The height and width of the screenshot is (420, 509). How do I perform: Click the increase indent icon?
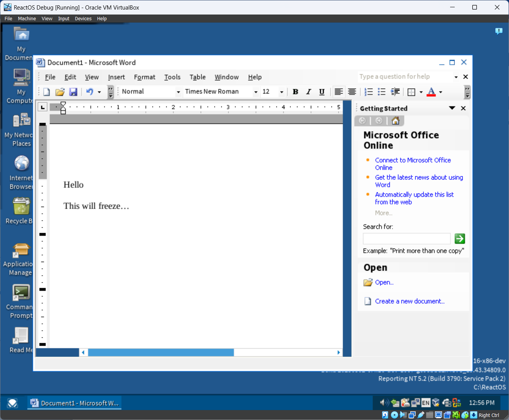395,92
